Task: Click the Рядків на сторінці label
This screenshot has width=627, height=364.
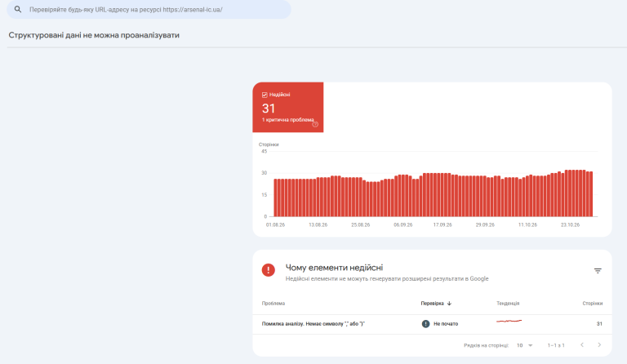Action: [x=487, y=345]
